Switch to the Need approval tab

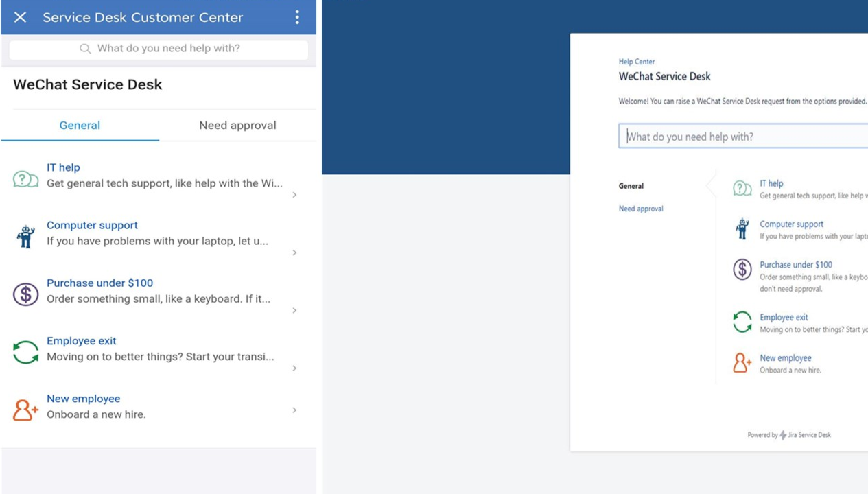pos(237,126)
